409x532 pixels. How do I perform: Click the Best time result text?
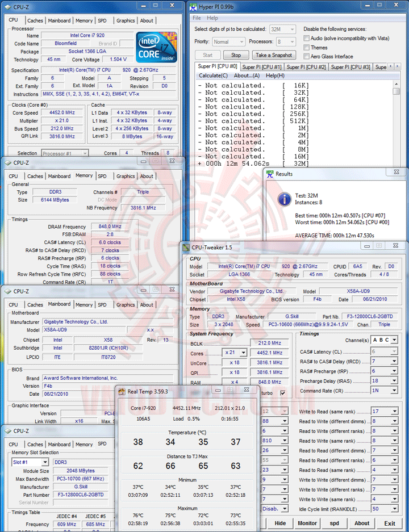(340, 216)
